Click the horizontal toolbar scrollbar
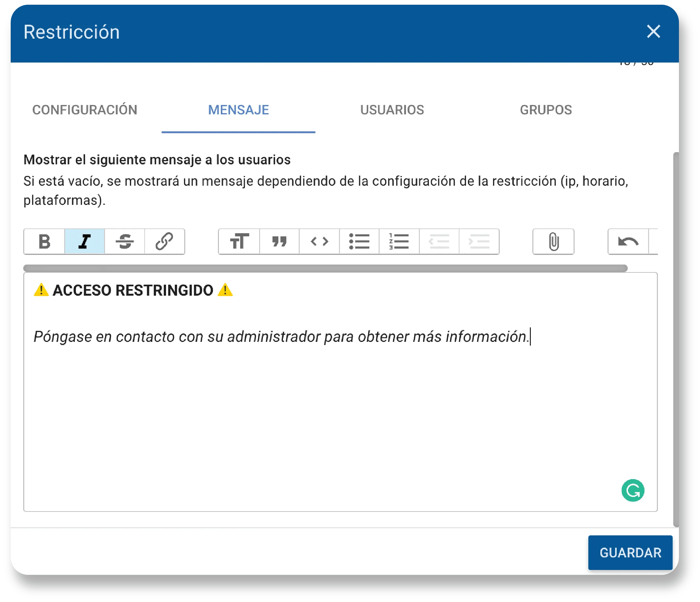The image size is (700, 602). click(x=325, y=268)
